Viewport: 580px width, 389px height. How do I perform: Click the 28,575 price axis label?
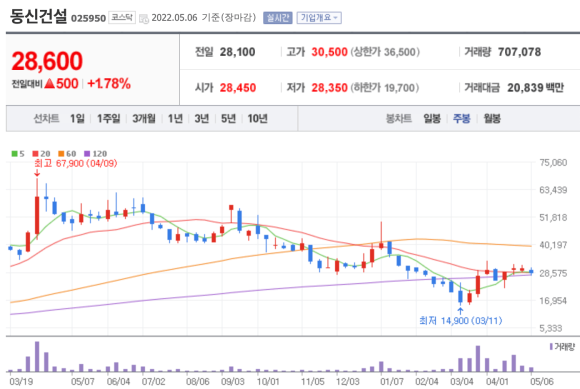(x=553, y=273)
